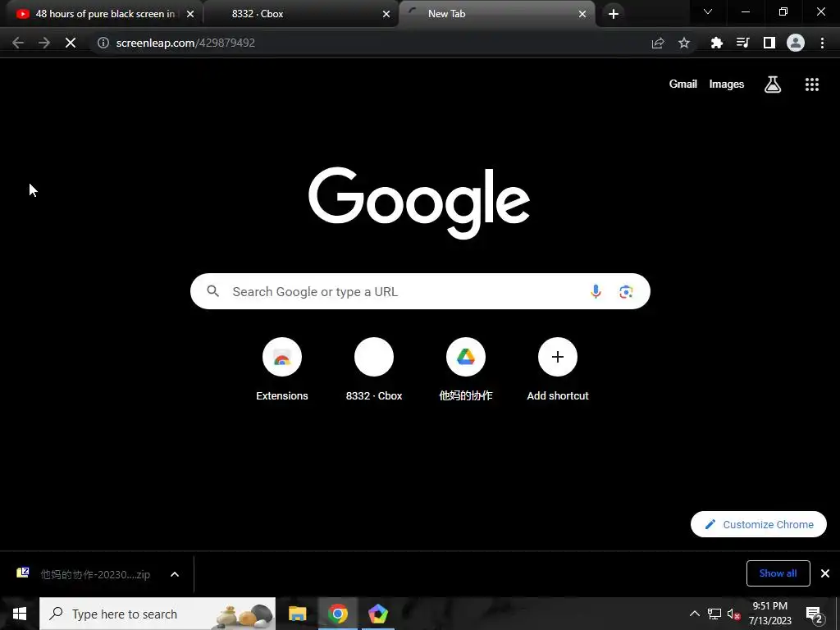The height and width of the screenshot is (630, 840).
Task: Focus the Windows taskbar search box
Action: 157,614
